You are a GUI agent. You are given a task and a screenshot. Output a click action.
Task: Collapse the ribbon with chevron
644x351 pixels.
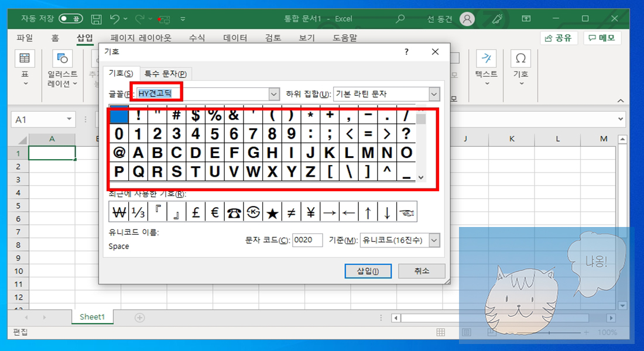(621, 101)
